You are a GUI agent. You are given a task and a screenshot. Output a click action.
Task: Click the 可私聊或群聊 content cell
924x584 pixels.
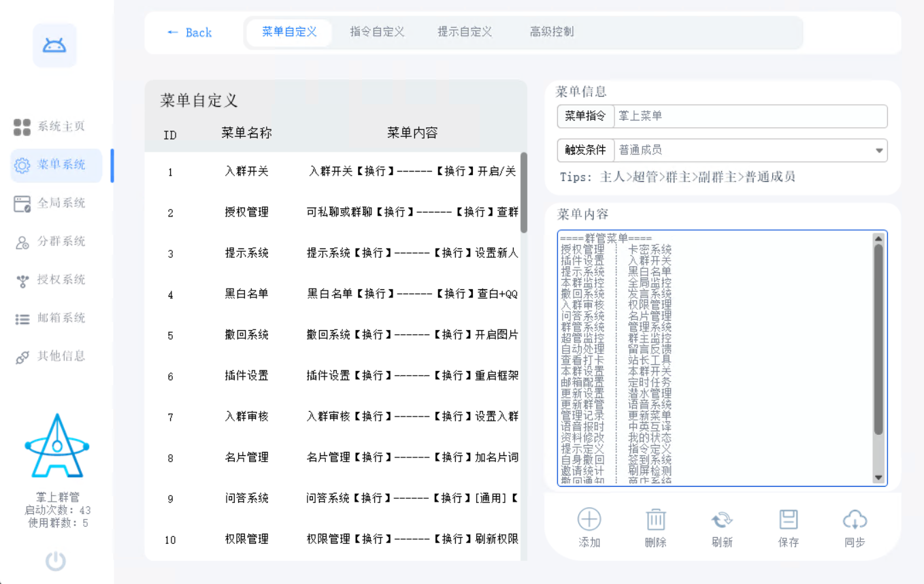[412, 212]
